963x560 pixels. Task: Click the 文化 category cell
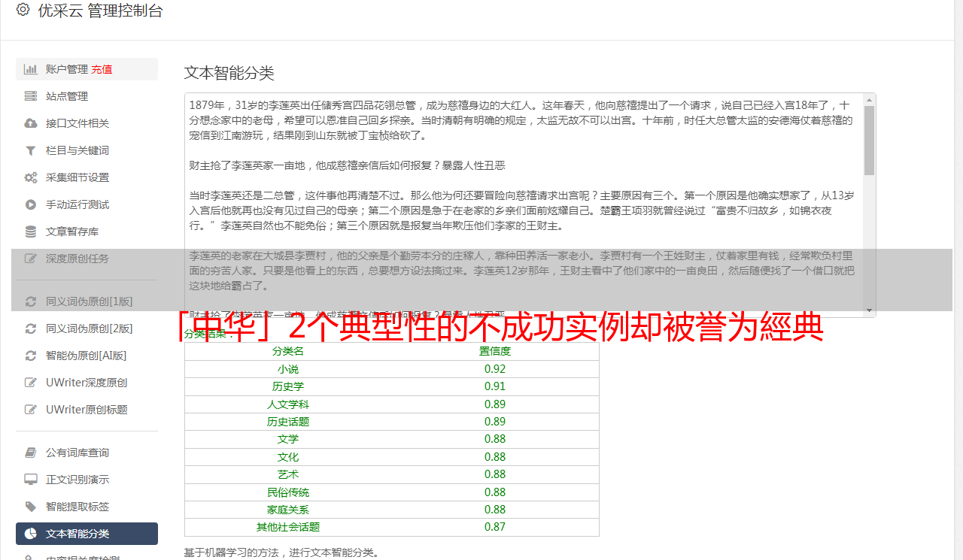[288, 457]
